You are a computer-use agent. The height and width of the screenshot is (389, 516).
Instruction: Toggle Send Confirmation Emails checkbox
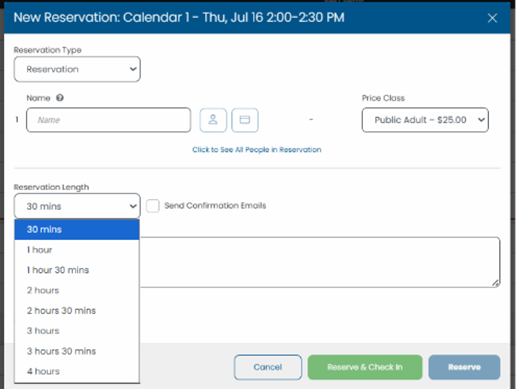click(153, 206)
